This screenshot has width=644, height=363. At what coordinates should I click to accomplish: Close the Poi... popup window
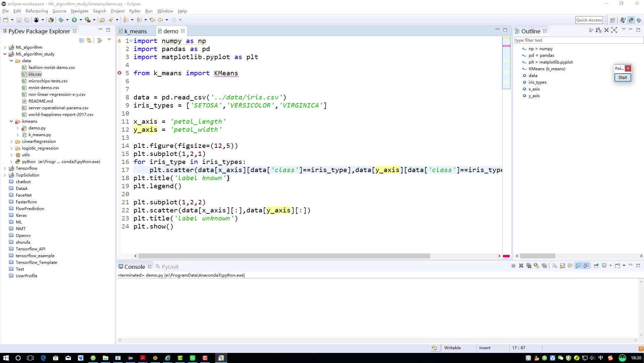point(628,68)
